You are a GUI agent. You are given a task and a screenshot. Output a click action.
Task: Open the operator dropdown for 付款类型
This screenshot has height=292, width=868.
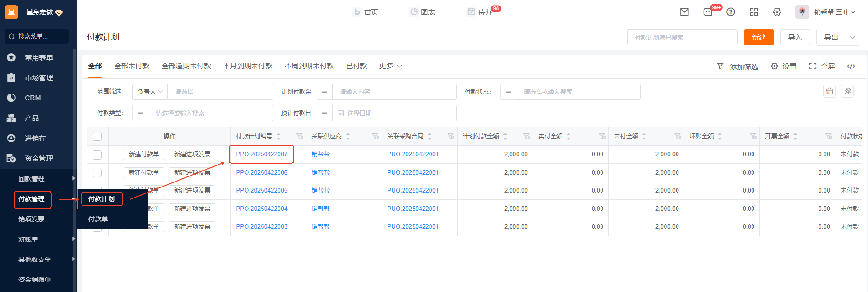[140, 113]
